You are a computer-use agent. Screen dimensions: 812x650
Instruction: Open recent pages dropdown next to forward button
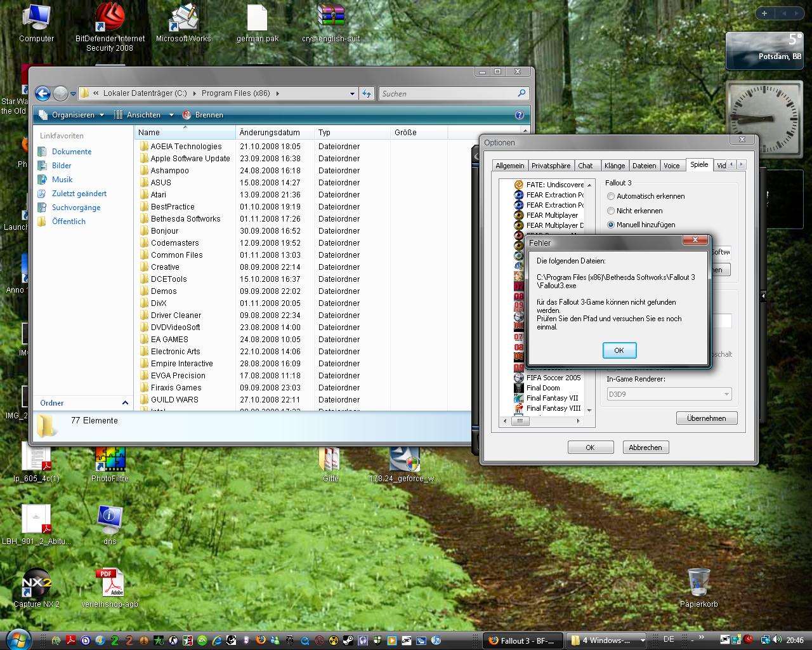(x=73, y=94)
